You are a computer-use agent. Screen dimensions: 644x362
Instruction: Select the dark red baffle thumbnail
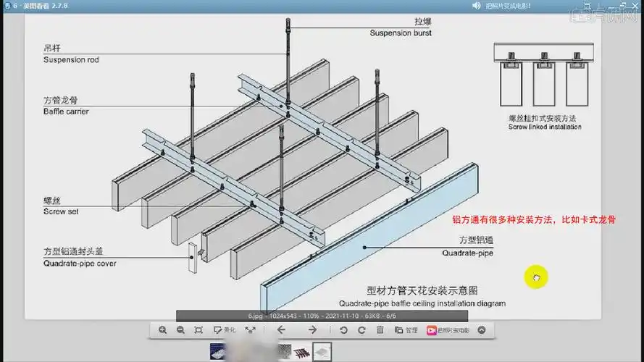[302, 352]
